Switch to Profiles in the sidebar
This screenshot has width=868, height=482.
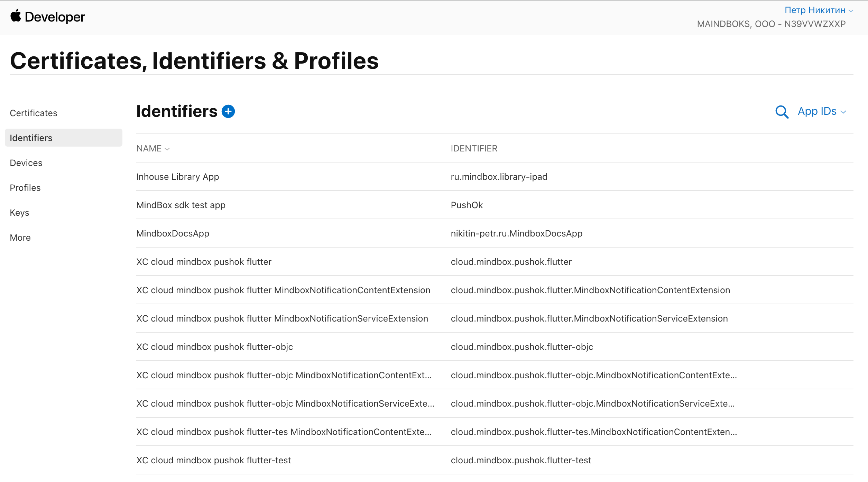coord(25,188)
